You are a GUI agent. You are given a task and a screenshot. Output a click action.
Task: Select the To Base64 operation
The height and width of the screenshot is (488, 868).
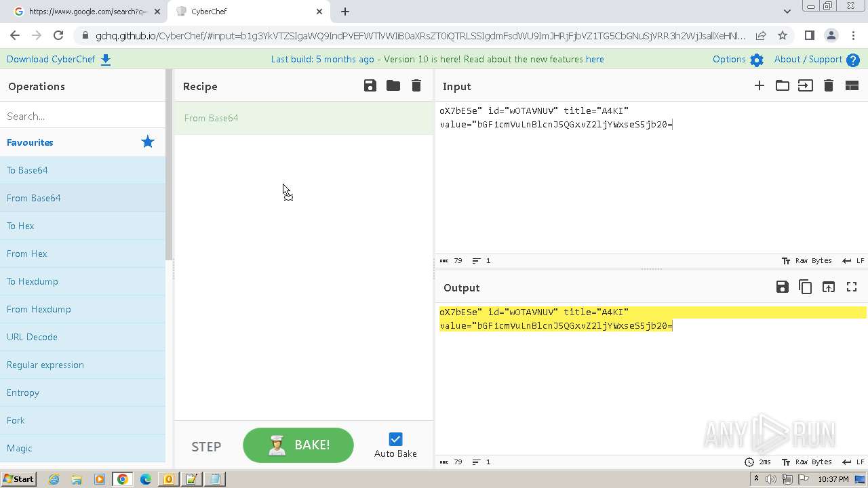tap(83, 170)
